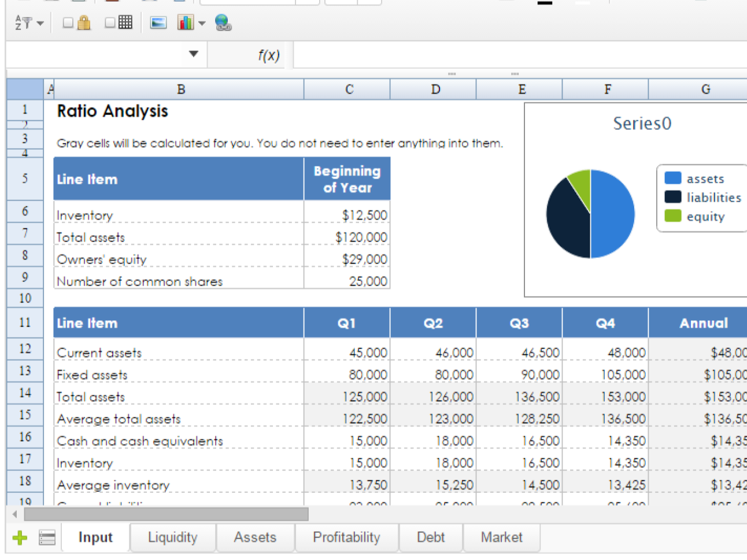This screenshot has height=560, width=747.
Task: Add a new worksheet with the plus icon
Action: pyautogui.click(x=20, y=537)
